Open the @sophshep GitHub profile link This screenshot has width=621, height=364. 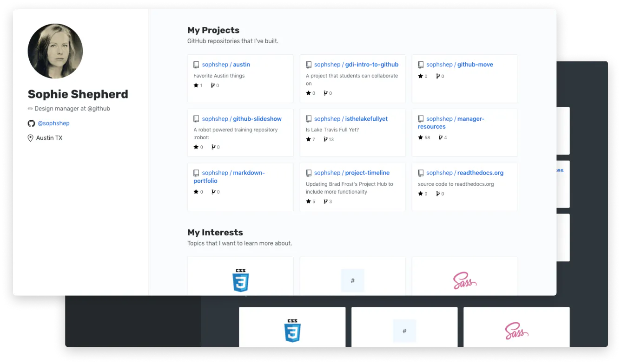pos(53,123)
